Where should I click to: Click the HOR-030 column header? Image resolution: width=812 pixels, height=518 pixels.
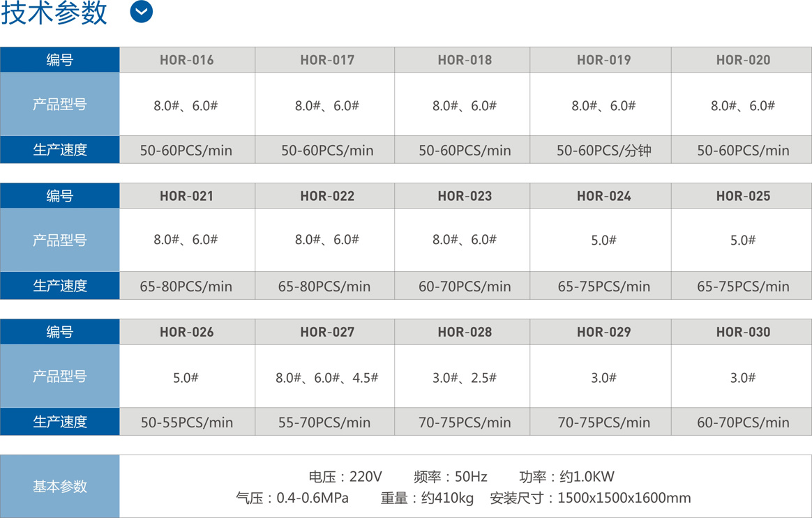tap(743, 333)
